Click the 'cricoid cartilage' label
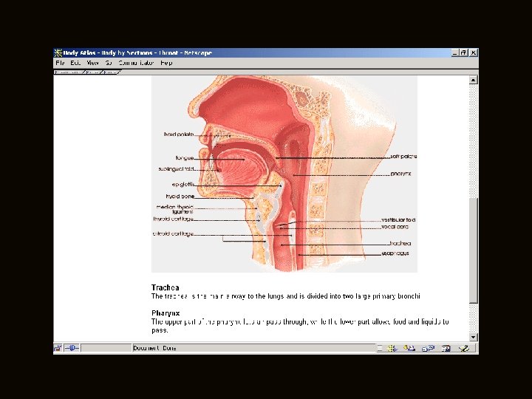The height and width of the screenshot is (399, 532). (173, 233)
